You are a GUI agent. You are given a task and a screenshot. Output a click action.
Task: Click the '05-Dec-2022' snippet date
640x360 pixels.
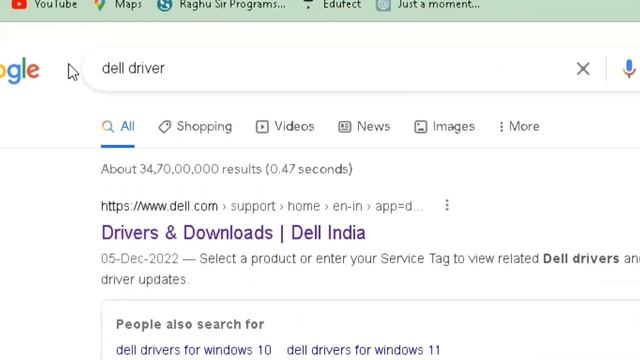pos(140,259)
